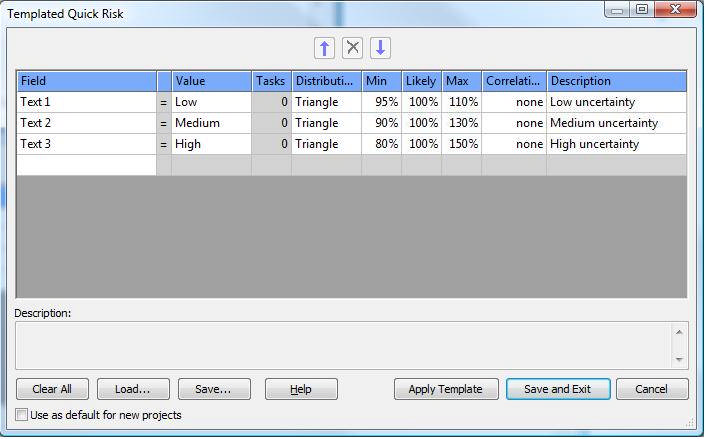Maximize the Templated Quick Risk window
The height and width of the screenshot is (439, 706).
pyautogui.click(x=642, y=9)
